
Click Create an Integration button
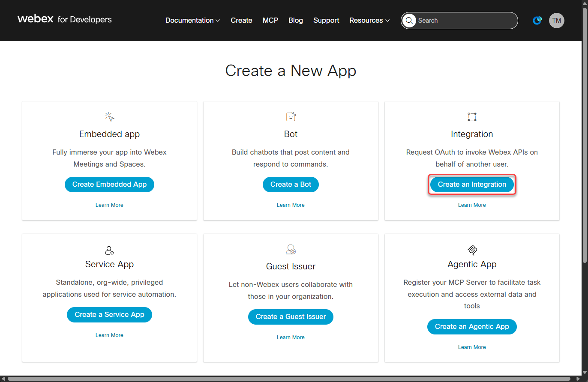tap(472, 184)
